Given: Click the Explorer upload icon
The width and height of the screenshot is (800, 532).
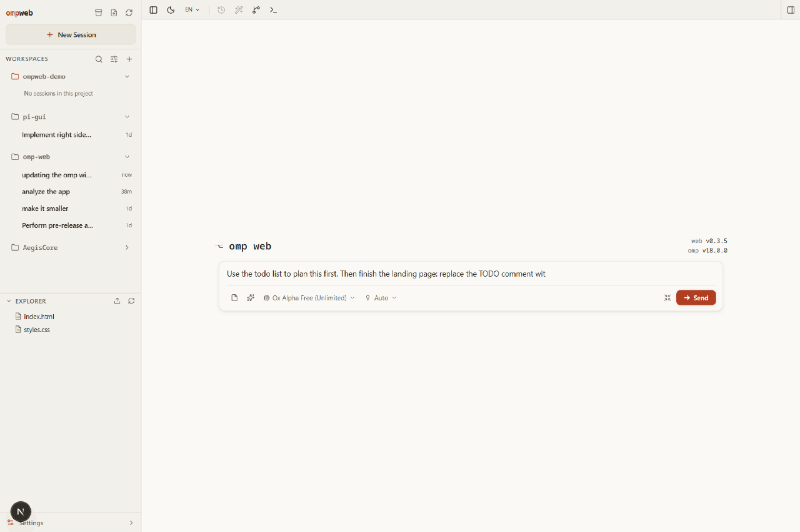Looking at the screenshot, I should [117, 301].
